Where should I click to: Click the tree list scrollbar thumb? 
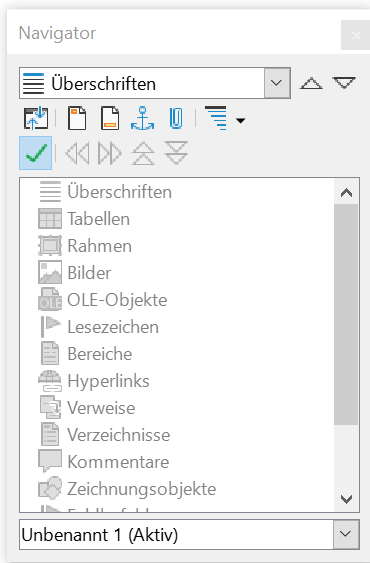(346, 315)
